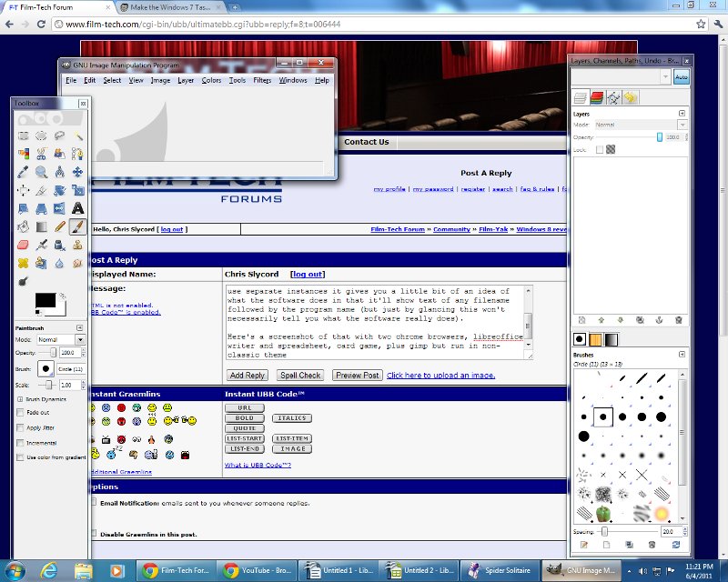Select the Bucket Fill tool
This screenshot has height=582, width=728.
tap(24, 226)
